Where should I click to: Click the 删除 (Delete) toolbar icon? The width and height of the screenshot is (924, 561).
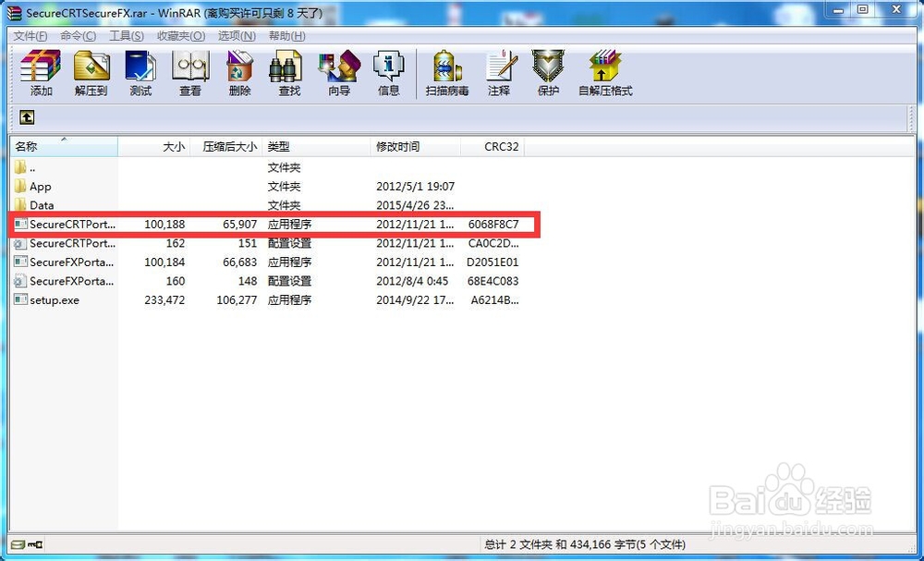(240, 66)
